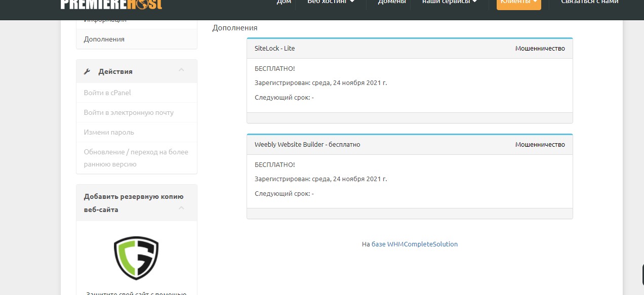Open Домены in the top navigation
The image size is (644, 295).
coord(392,2)
